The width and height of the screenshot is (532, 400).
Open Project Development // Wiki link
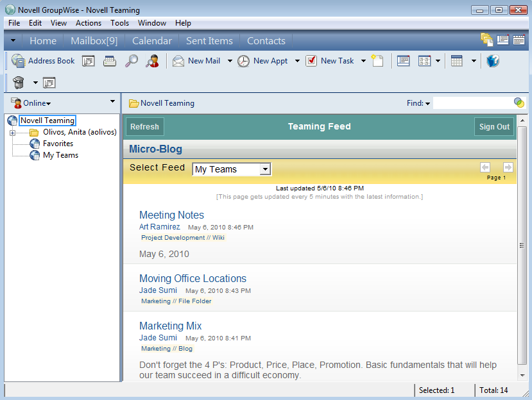point(183,238)
